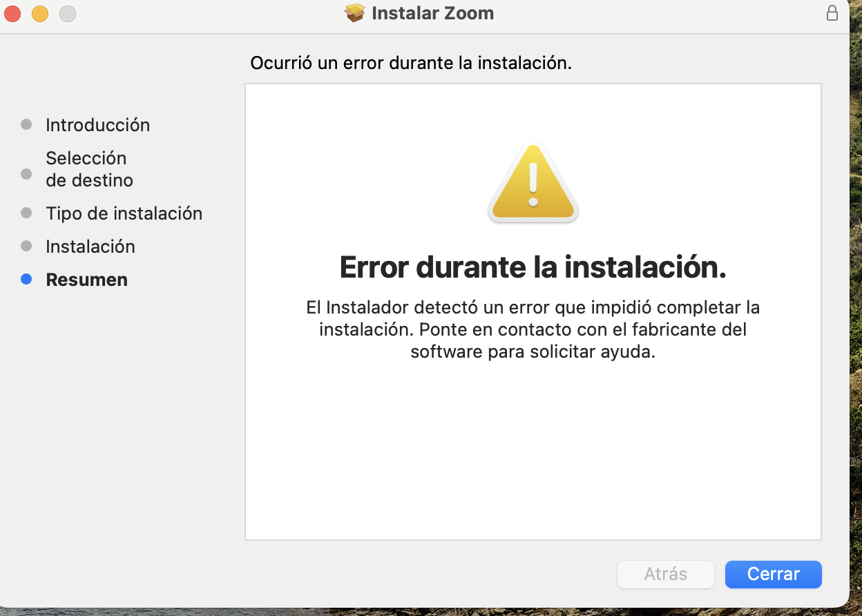
Task: Click the blue bullet beside Resumen
Action: [26, 280]
